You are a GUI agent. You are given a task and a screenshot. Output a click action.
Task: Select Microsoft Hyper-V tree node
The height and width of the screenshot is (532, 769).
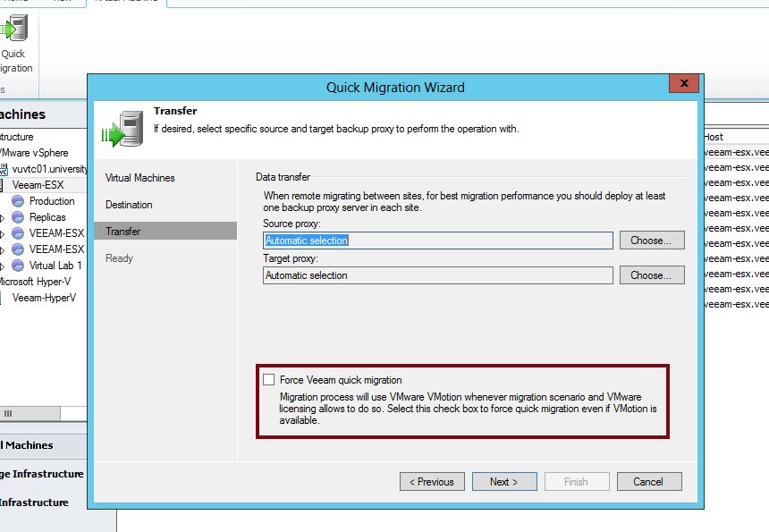[35, 282]
